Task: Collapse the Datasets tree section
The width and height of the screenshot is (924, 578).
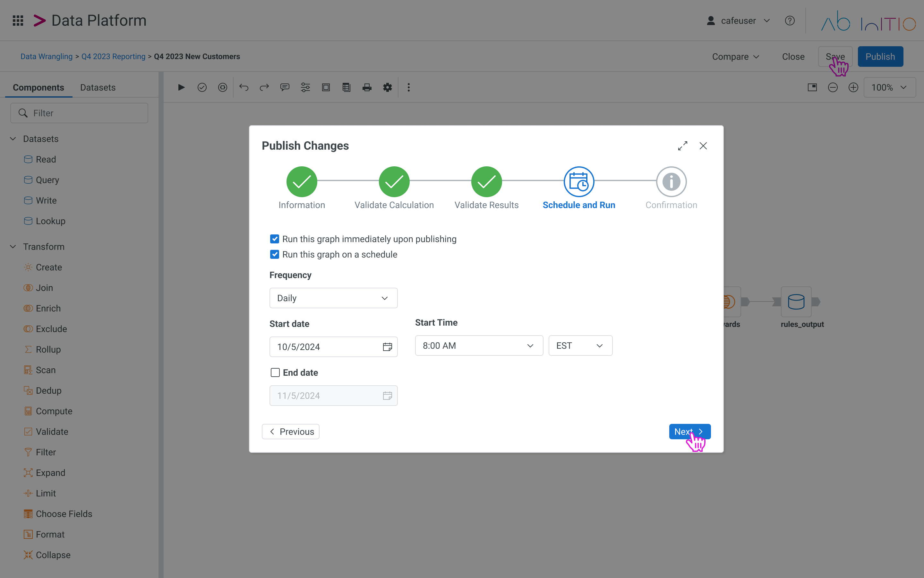Action: click(13, 139)
